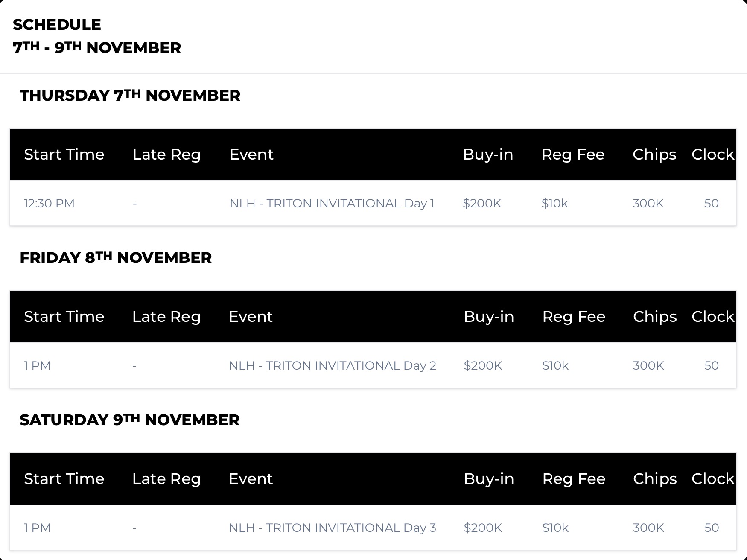Click the clock value 50 in Thursday's row
Viewport: 747px width, 560px height.
pos(711,203)
